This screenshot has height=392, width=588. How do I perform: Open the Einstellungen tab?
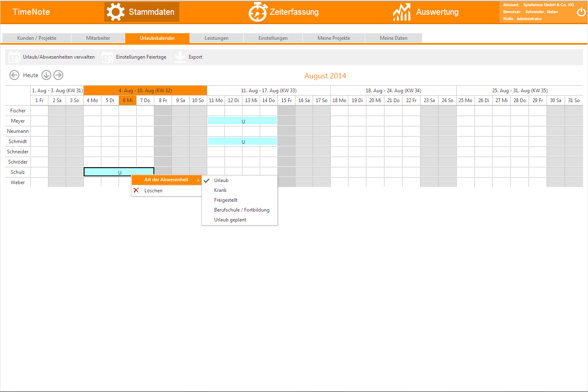tap(273, 38)
